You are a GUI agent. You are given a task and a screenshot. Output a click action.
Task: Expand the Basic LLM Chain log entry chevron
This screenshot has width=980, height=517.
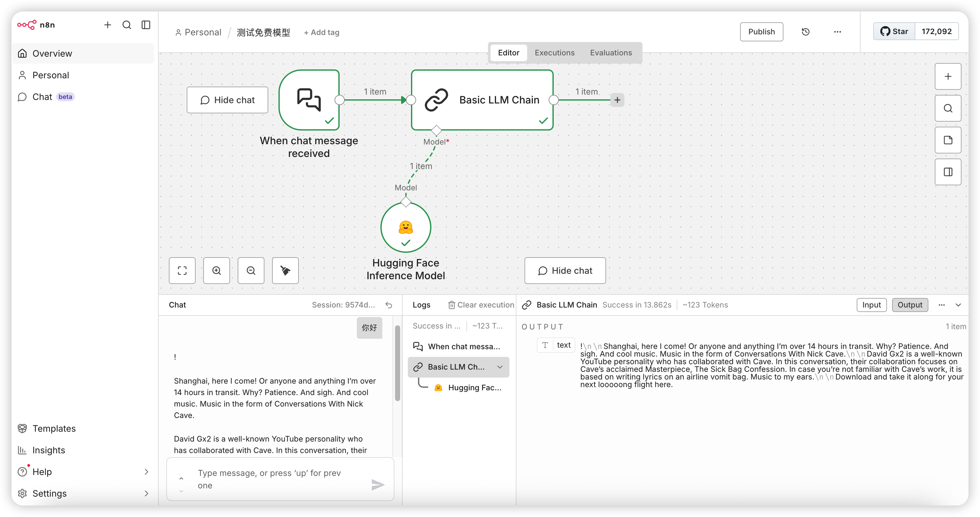(x=500, y=367)
